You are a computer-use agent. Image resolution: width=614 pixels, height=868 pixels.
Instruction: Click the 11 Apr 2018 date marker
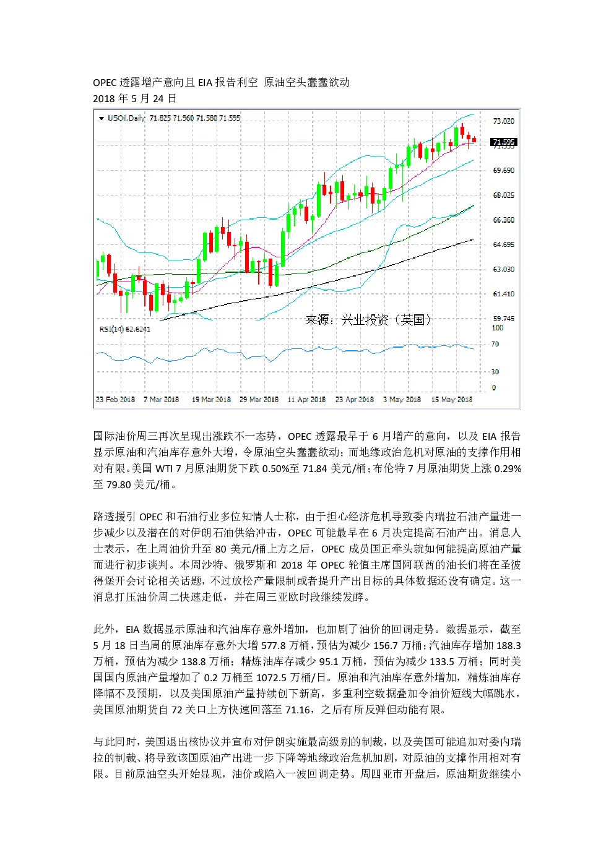coord(306,400)
